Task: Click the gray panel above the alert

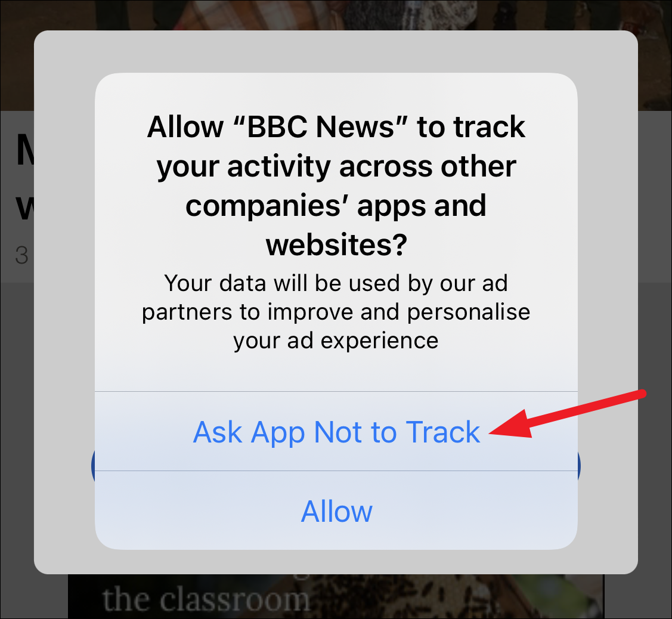Action: pyautogui.click(x=336, y=51)
